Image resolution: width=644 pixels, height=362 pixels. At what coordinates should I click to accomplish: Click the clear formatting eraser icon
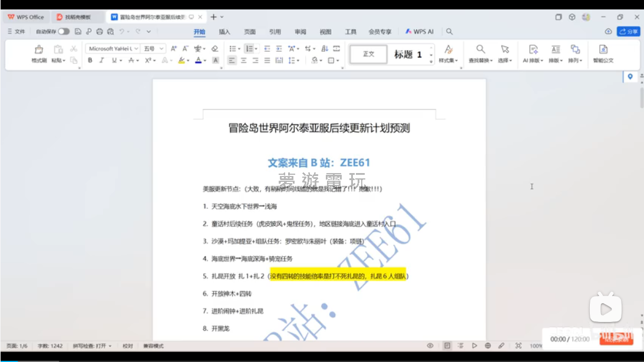(214, 49)
